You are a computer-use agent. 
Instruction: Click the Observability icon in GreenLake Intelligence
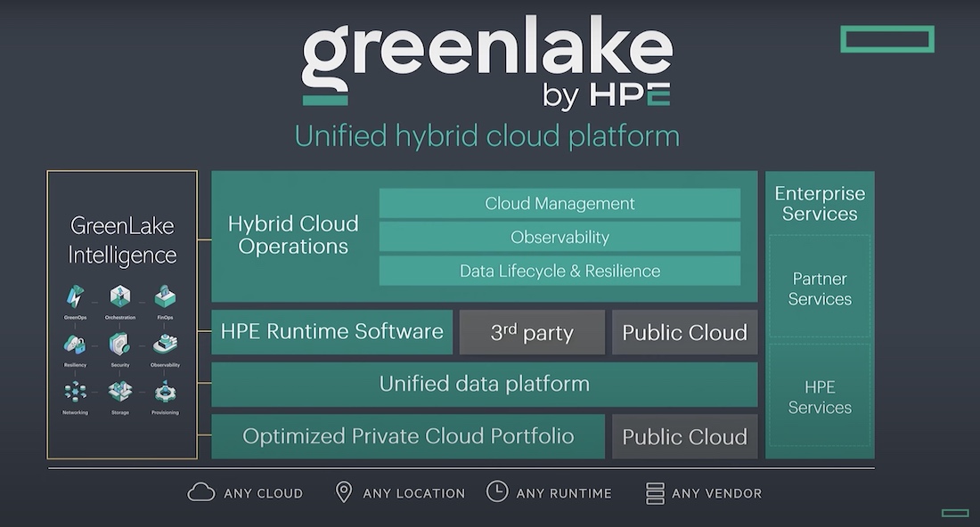(165, 344)
